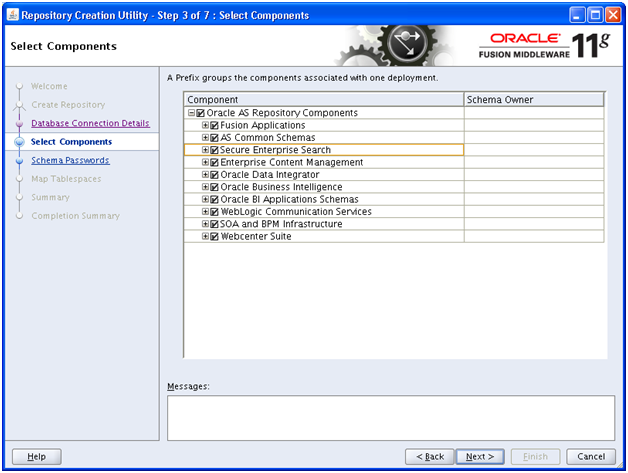
Task: Uncheck the AS Common Schemas checkbox
Action: tap(214, 138)
